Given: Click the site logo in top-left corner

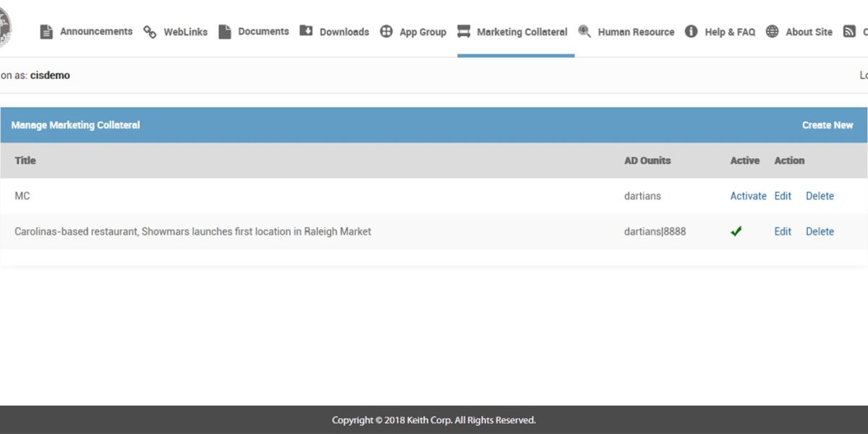Looking at the screenshot, I should coord(5,29).
